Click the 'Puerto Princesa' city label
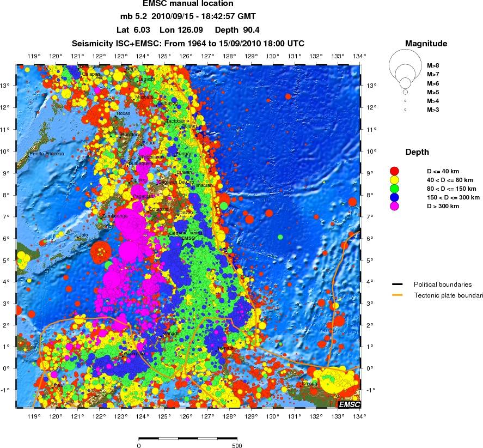The width and height of the screenshot is (483, 448). point(47,154)
